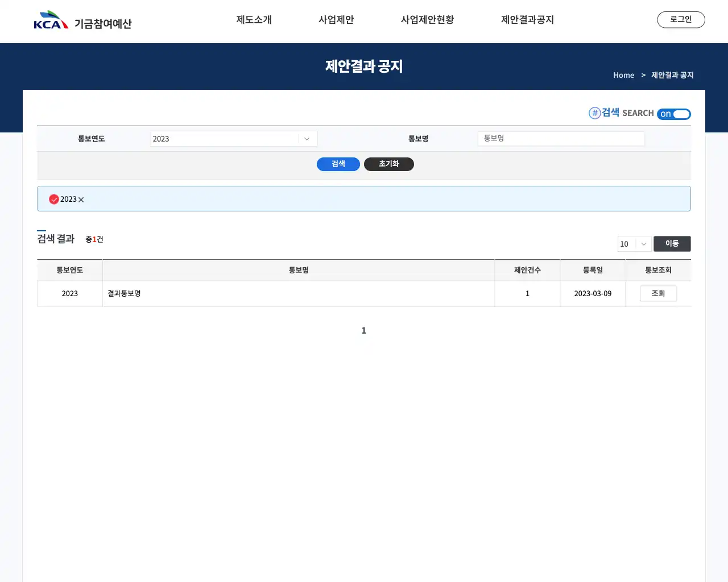This screenshot has width=728, height=582.
Task: Click the 이동 button next to page size
Action: click(x=672, y=243)
